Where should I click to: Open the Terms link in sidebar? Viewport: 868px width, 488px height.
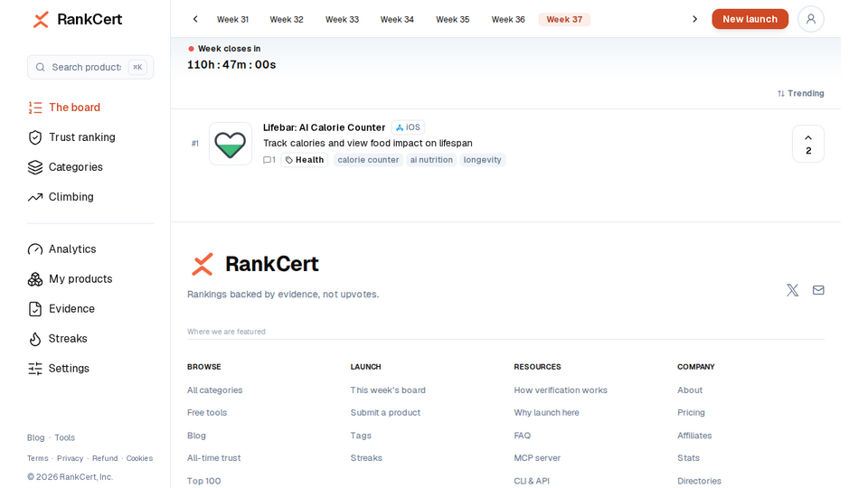(38, 459)
